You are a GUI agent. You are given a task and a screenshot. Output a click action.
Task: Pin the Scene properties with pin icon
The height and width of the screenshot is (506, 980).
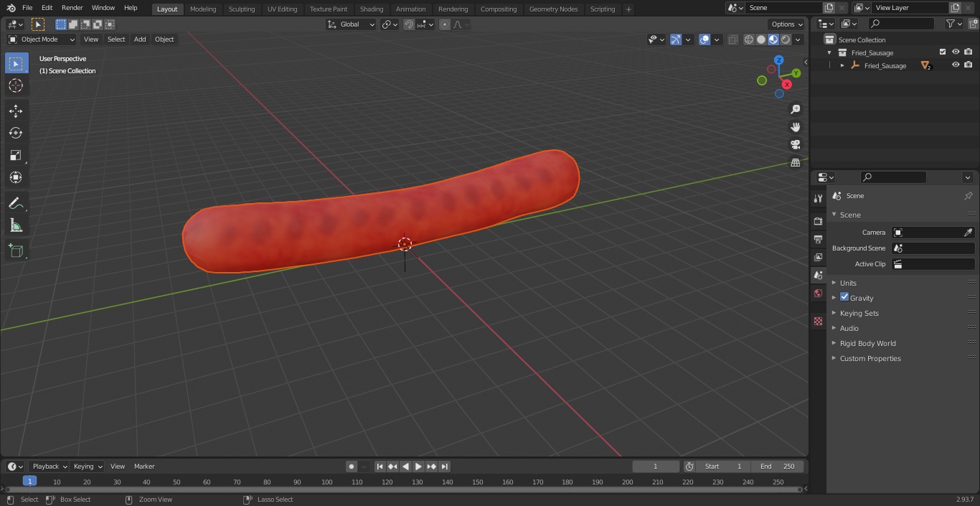(x=968, y=196)
